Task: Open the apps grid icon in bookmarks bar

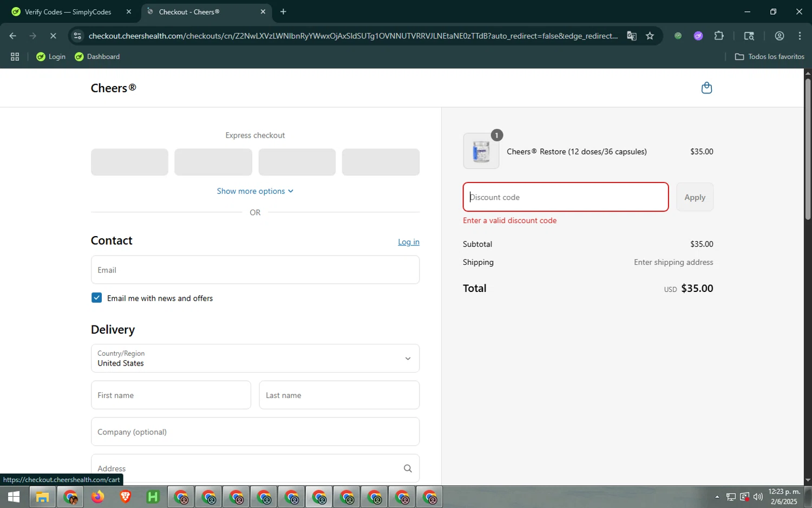Action: click(15, 56)
